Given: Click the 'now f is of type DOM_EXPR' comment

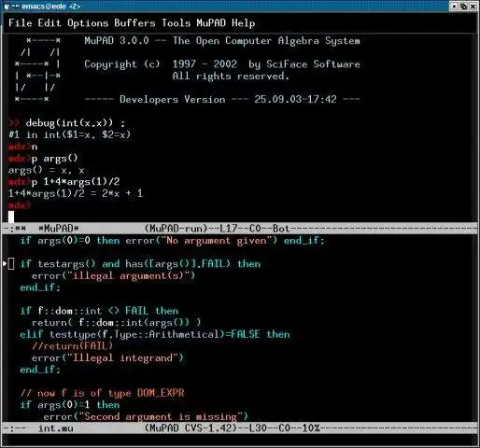Looking at the screenshot, I should coord(103,393).
